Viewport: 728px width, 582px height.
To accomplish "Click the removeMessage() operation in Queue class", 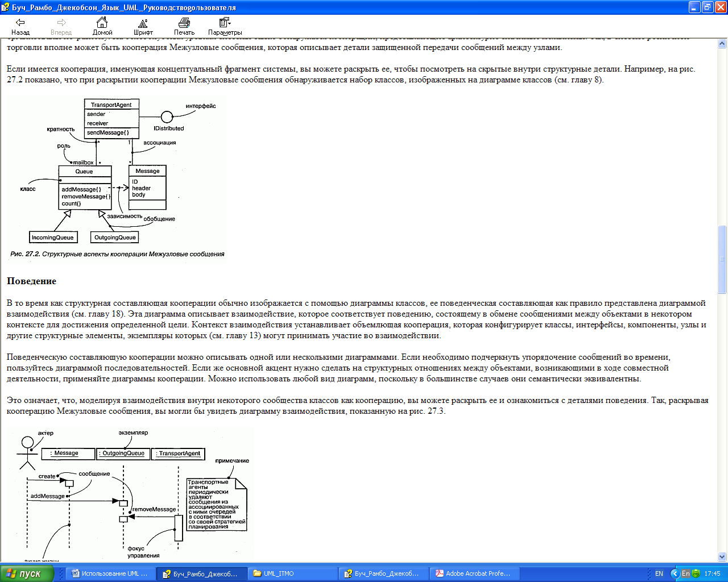I will coord(86,197).
